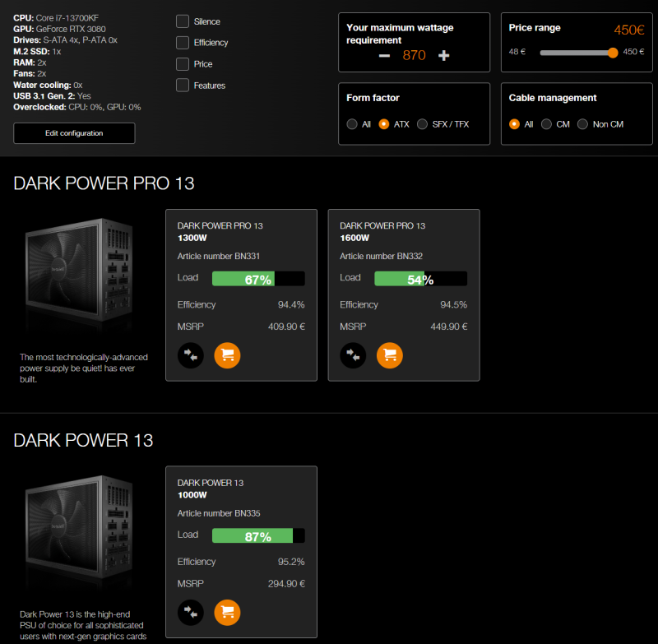Click the Dark Power Pro 13 product image
658x644 pixels.
(80, 271)
